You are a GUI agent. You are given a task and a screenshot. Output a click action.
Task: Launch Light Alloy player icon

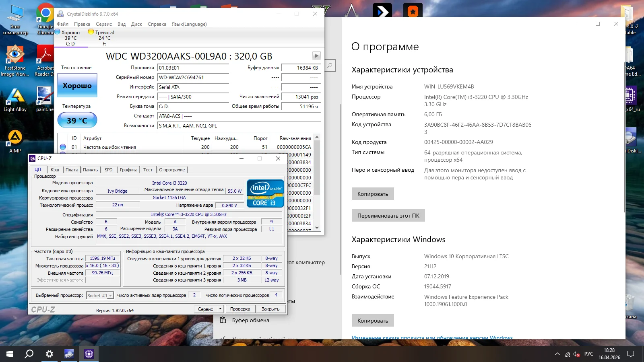point(15,100)
